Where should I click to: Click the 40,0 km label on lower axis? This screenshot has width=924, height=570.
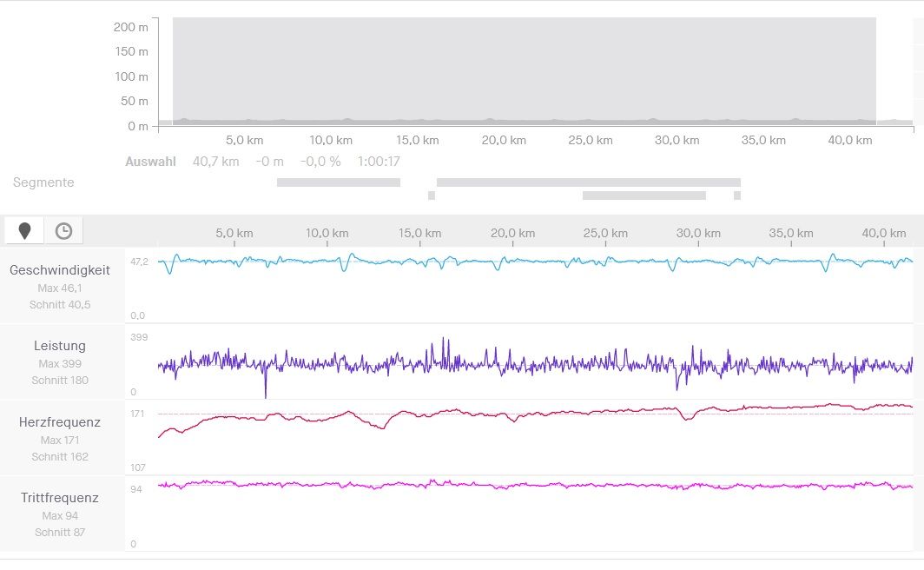tap(884, 233)
